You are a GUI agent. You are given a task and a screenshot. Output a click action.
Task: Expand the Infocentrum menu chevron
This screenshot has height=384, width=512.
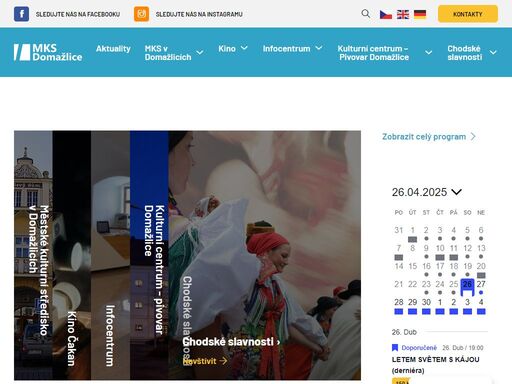tap(319, 48)
